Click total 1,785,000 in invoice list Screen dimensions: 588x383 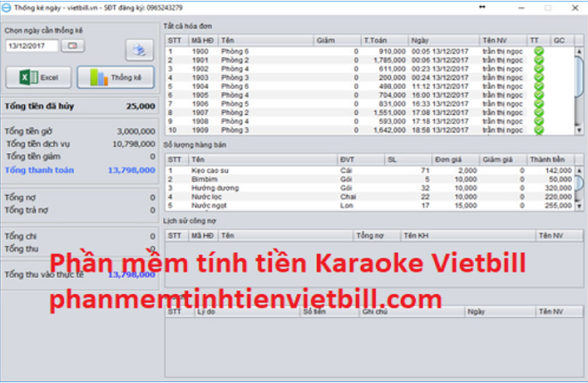click(389, 60)
